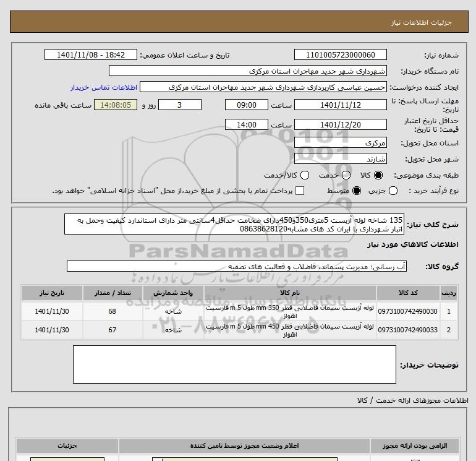Click the goods group field آب رسانی
This screenshot has width=476, height=461.
(237, 266)
